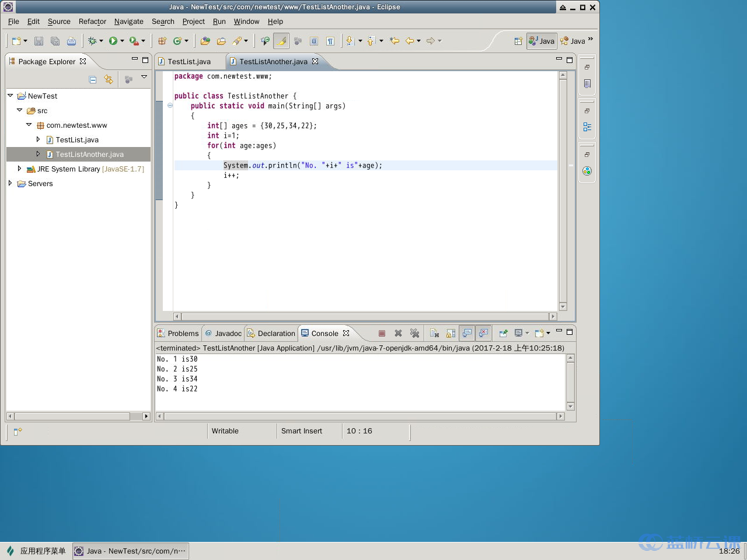Click Remove Launch X icon in Console

pyautogui.click(x=398, y=333)
